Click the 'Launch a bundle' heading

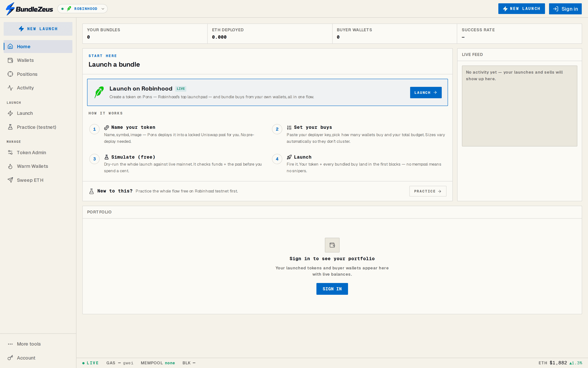tap(114, 65)
